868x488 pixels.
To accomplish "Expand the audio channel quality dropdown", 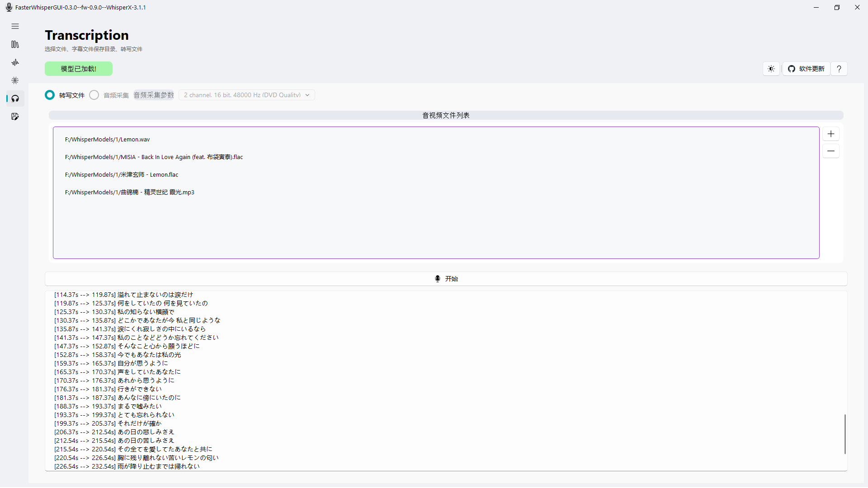I will [x=247, y=95].
